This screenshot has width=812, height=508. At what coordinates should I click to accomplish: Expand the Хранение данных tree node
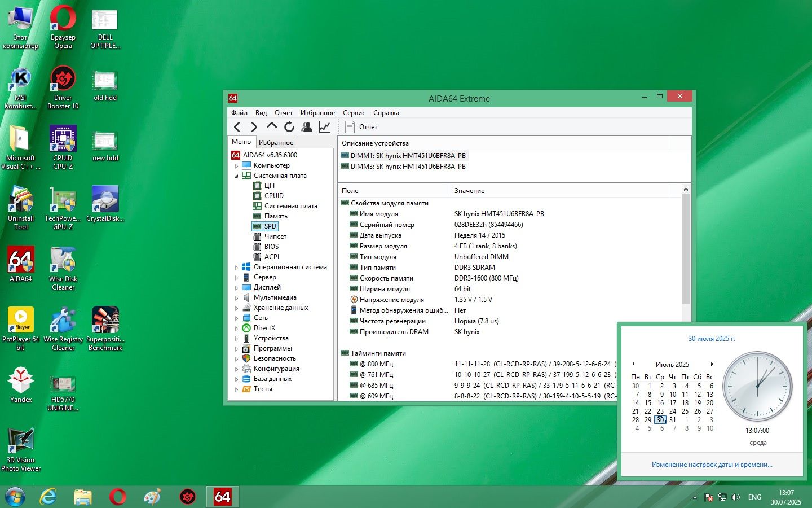coord(237,308)
